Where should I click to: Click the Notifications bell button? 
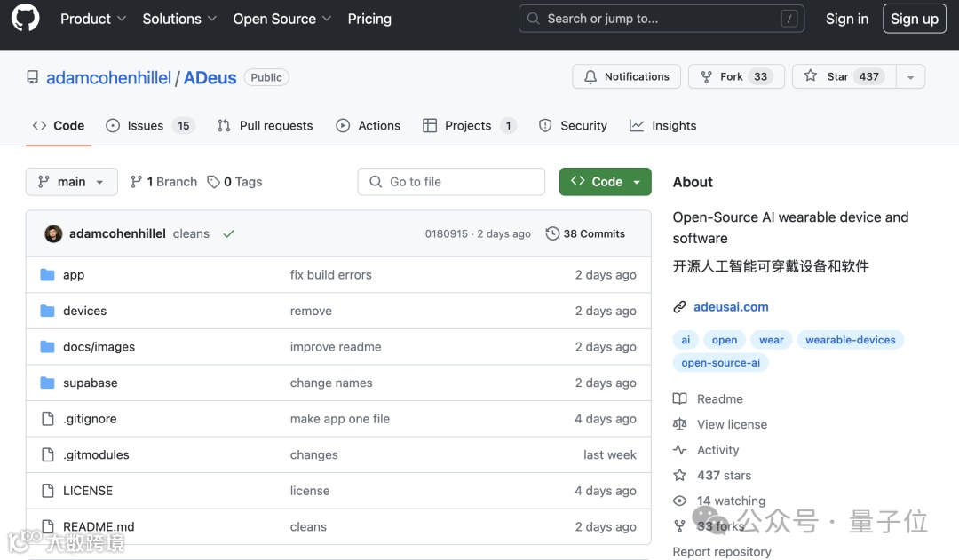(x=626, y=76)
